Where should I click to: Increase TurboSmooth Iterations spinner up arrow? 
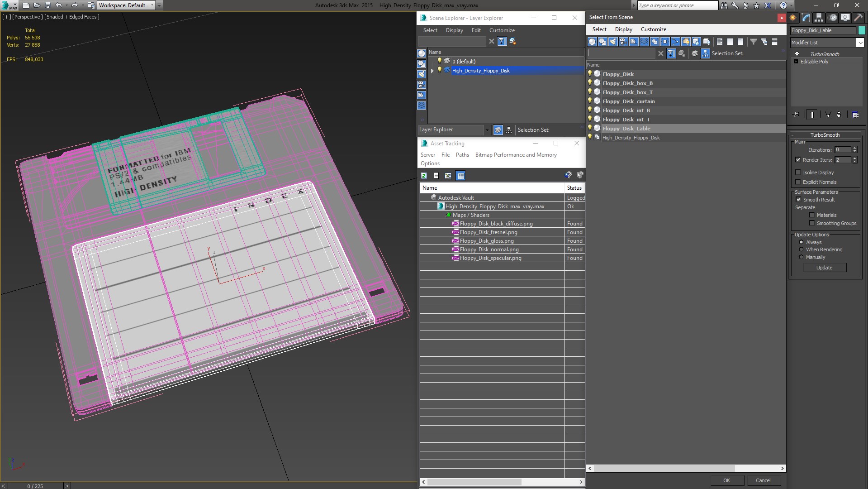coord(854,148)
